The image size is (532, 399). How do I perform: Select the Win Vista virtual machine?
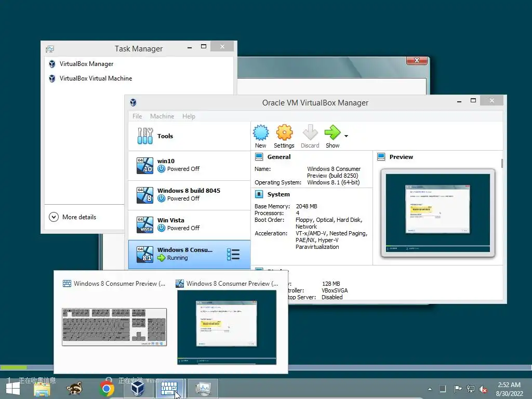(x=189, y=224)
